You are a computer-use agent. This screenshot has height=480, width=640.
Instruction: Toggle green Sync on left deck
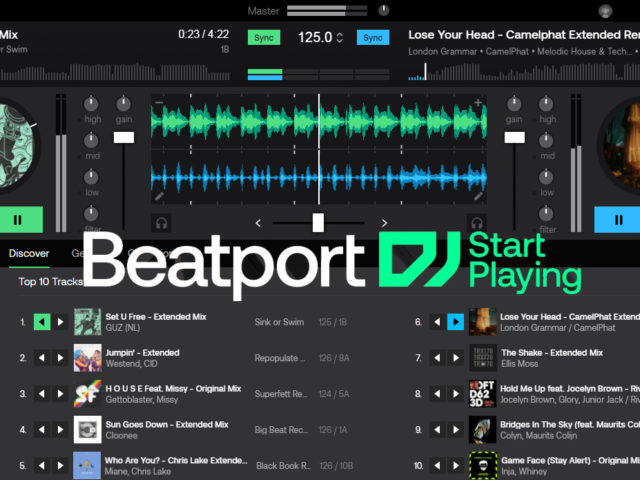tap(264, 38)
